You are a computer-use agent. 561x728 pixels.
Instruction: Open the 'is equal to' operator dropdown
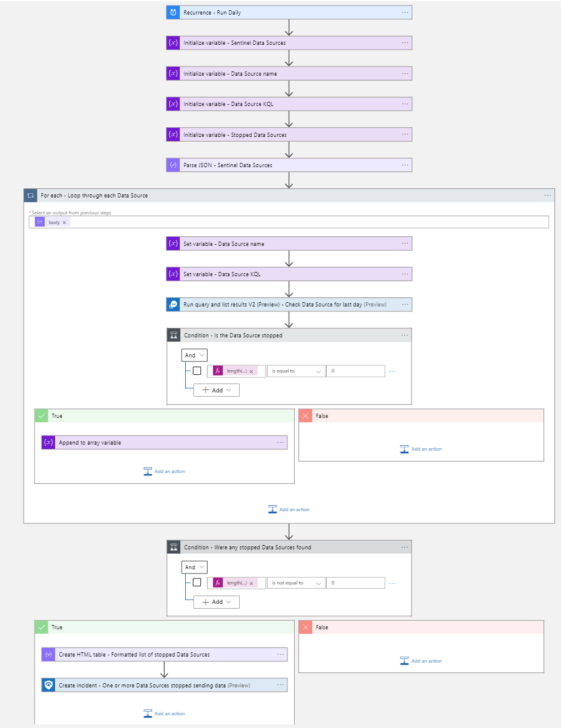(296, 371)
